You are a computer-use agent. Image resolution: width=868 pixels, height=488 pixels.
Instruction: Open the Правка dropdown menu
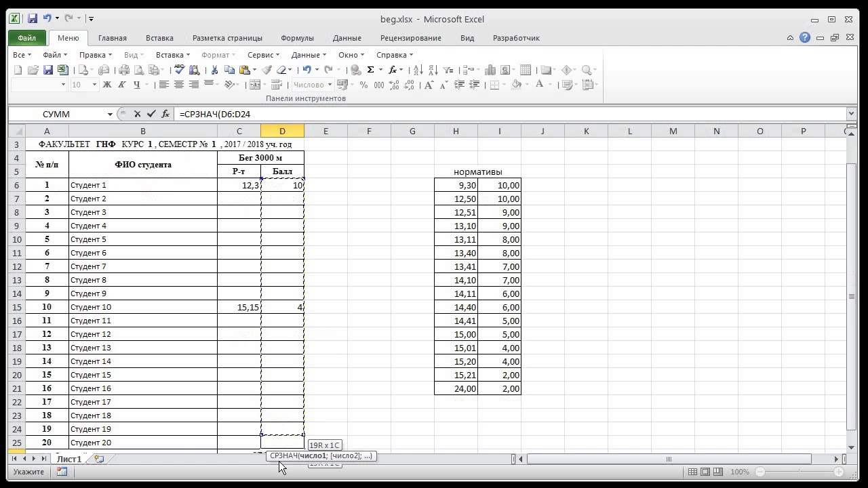95,55
